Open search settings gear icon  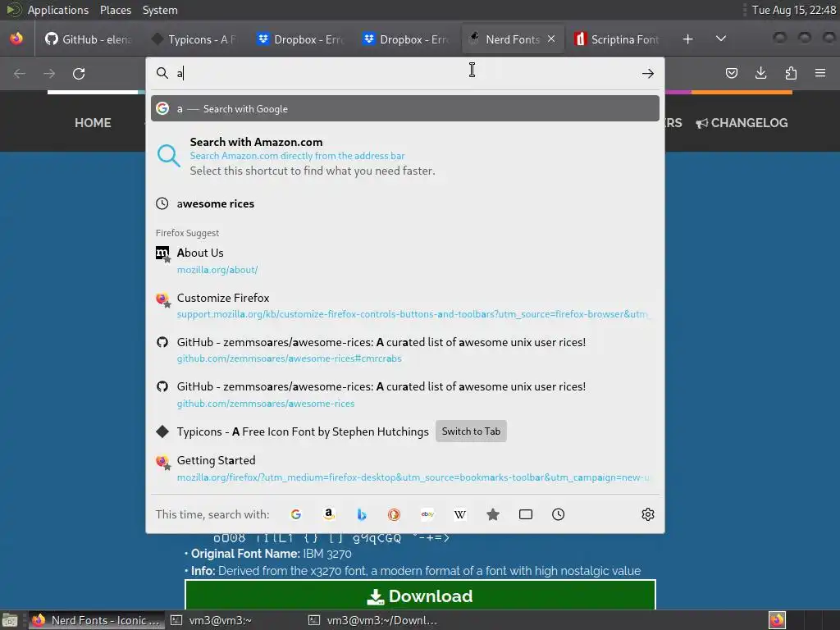point(648,514)
